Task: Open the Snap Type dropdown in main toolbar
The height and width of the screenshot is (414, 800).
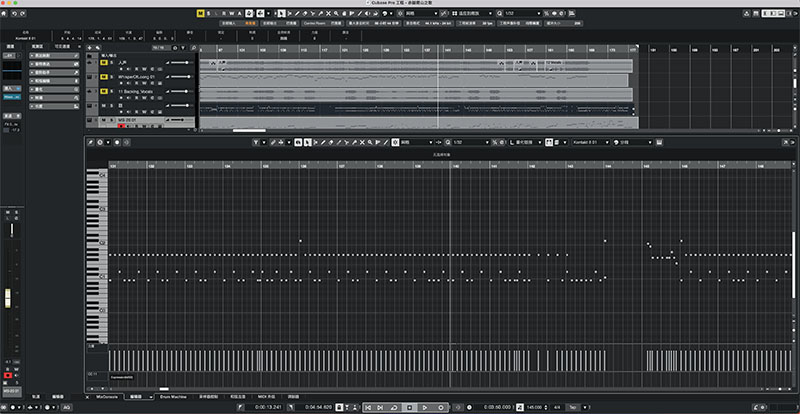Action: pyautogui.click(x=422, y=13)
